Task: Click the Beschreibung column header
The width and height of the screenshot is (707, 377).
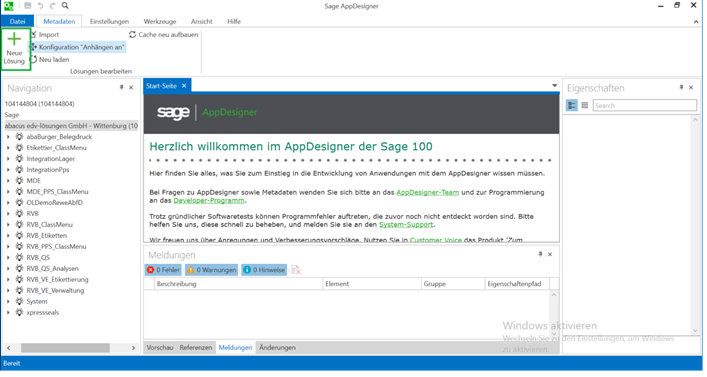Action: (239, 285)
